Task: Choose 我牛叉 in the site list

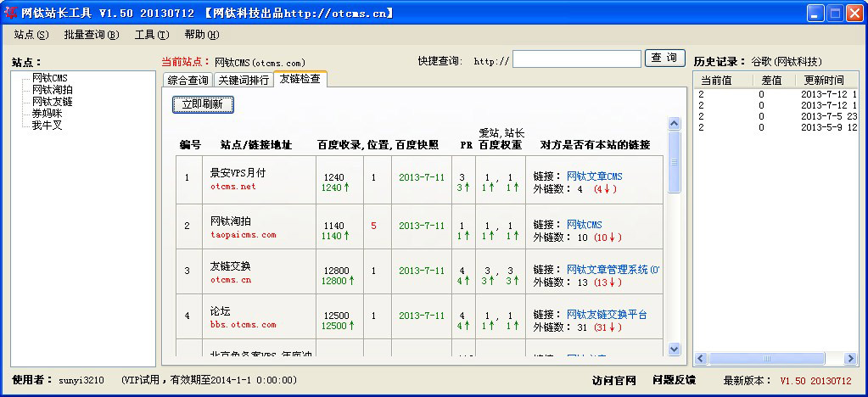Action: click(x=47, y=125)
